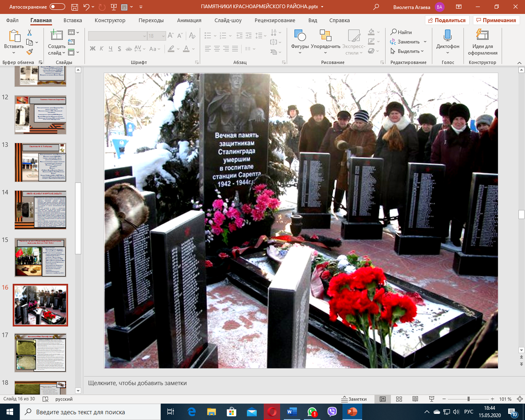The height and width of the screenshot is (420, 525).
Task: Click the Dictate (Диктофон) microphone icon
Action: click(447, 36)
